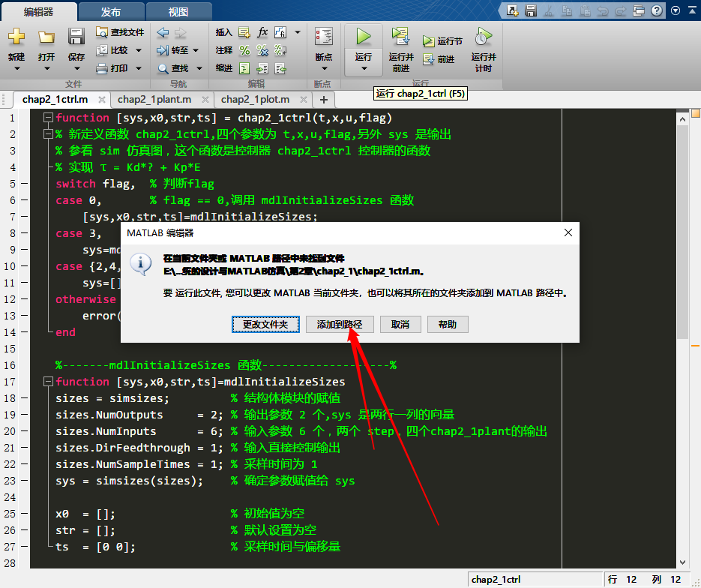Toggle breakpoint dash on line 27
This screenshot has width=701, height=588.
pos(25,546)
